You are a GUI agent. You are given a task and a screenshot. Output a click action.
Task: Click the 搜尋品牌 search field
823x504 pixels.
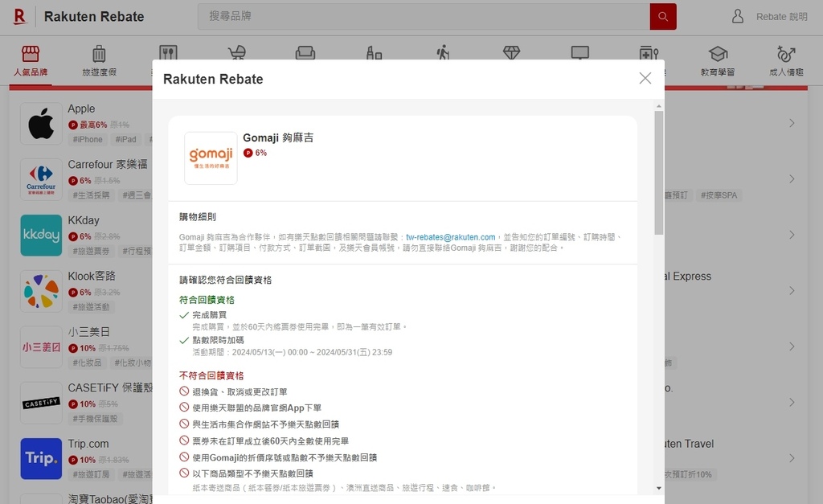click(424, 16)
